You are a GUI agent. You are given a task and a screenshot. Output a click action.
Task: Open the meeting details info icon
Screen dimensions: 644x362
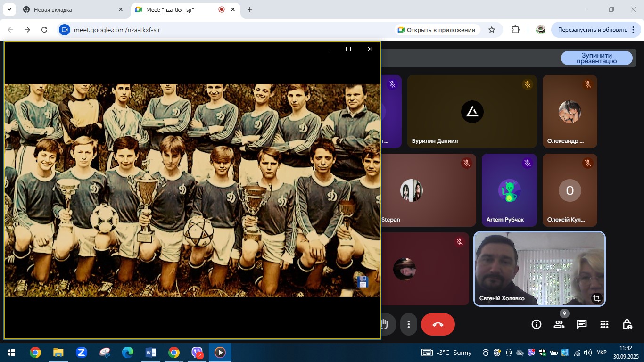pyautogui.click(x=536, y=324)
